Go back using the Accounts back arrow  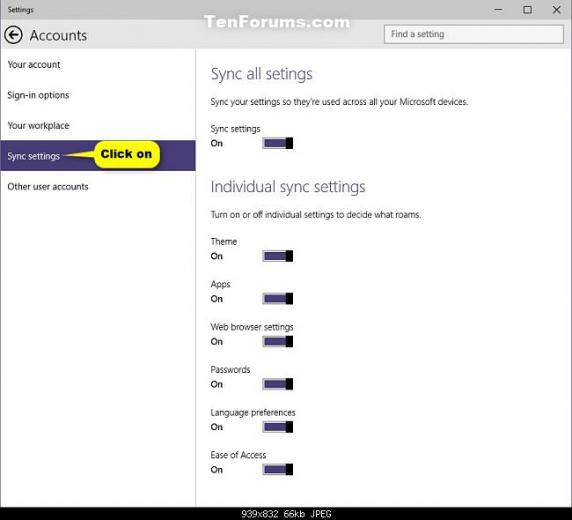(13, 35)
